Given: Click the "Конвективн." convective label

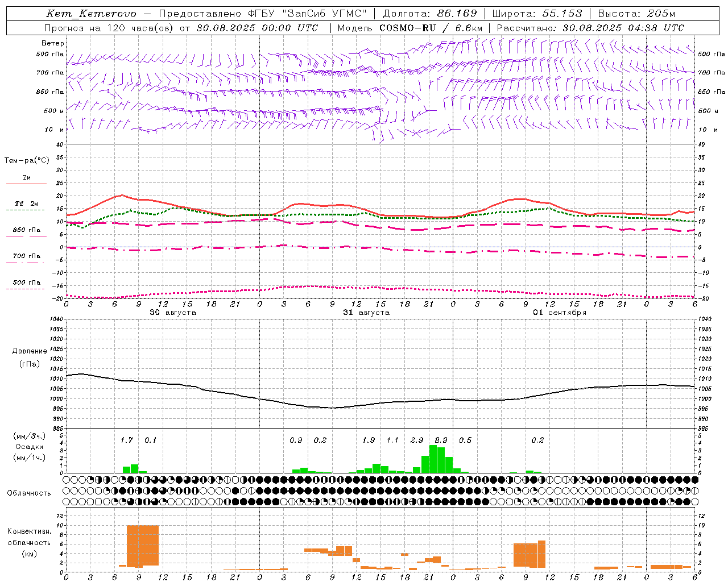Looking at the screenshot, I should pyautogui.click(x=30, y=531).
